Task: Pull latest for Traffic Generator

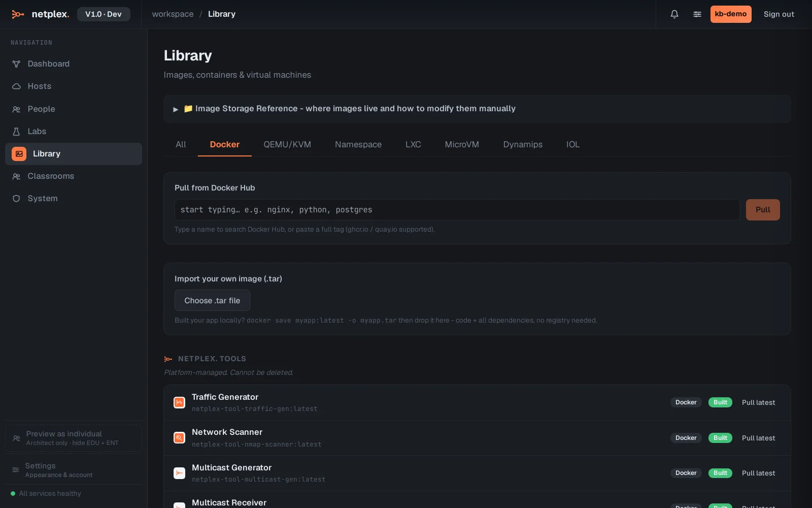Action: tap(758, 402)
